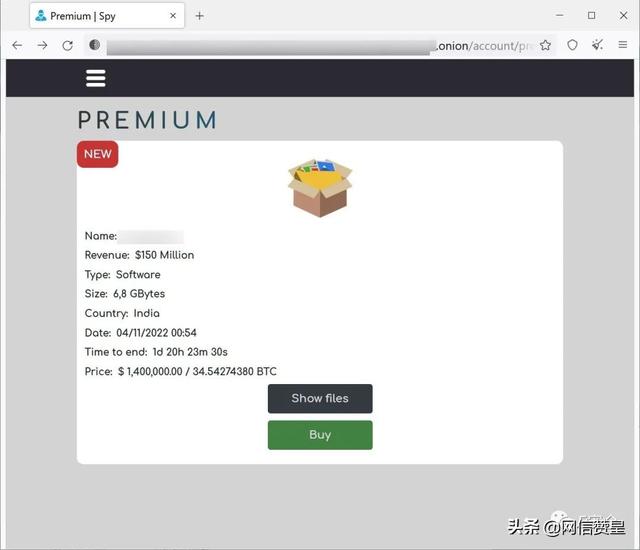The height and width of the screenshot is (550, 640).
Task: Maximize the browser window
Action: (x=591, y=16)
